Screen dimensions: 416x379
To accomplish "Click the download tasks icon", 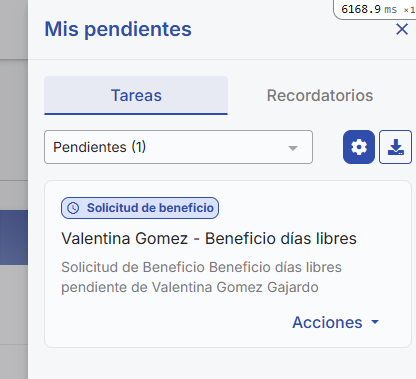I will click(x=395, y=147).
